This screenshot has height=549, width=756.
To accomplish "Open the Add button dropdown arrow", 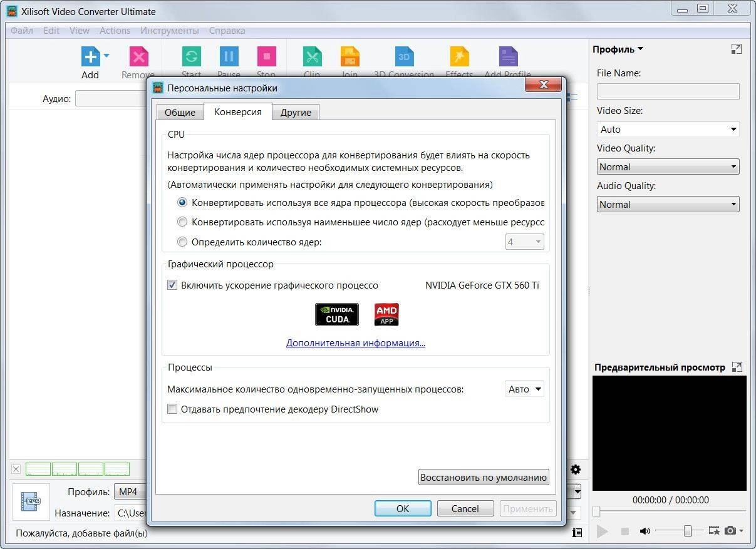I will [106, 56].
